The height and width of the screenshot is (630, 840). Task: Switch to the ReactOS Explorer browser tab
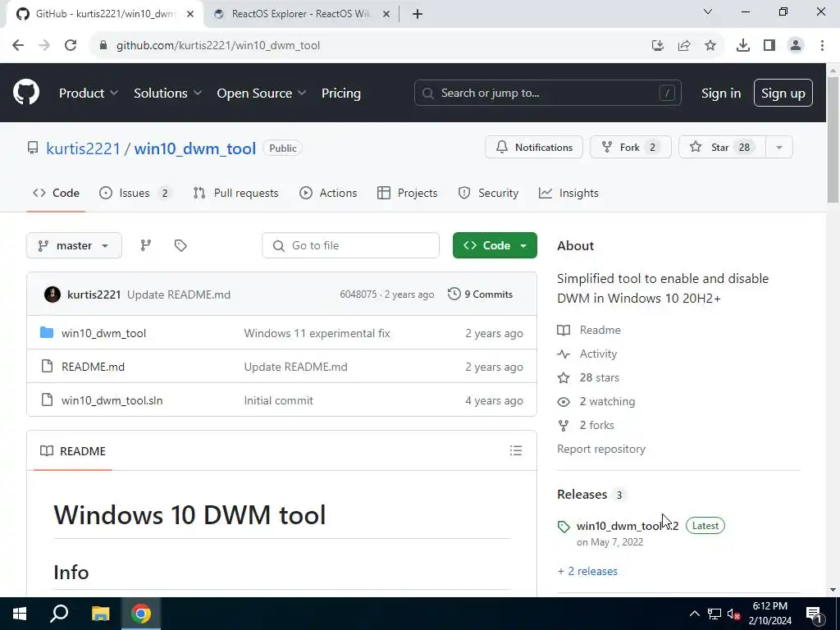301,14
